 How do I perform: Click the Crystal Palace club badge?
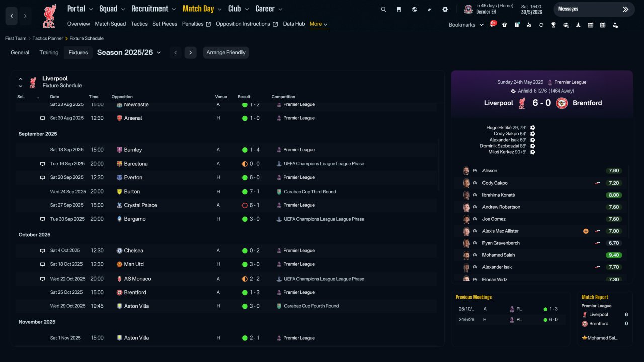tap(119, 205)
